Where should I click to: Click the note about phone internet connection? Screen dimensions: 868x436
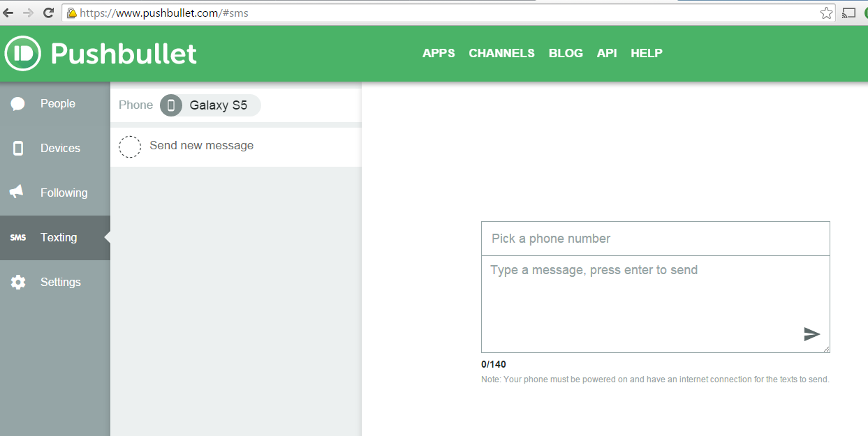click(655, 379)
